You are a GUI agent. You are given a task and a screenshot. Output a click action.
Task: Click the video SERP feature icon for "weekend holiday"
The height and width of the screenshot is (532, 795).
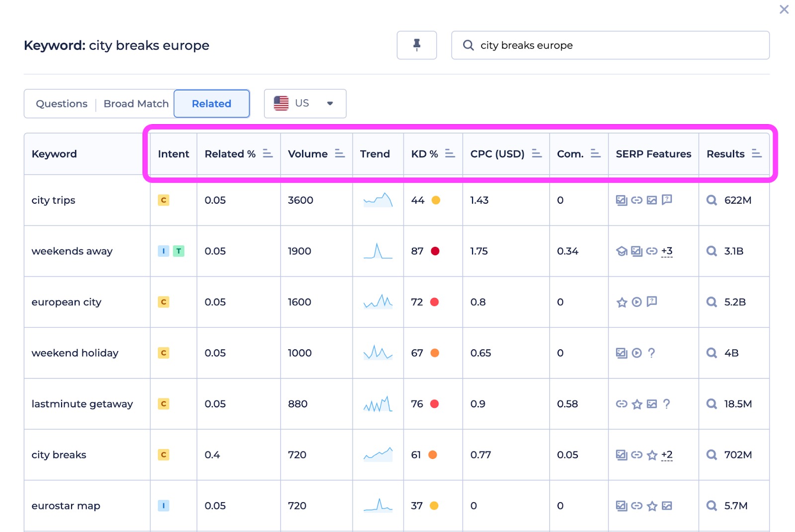636,353
